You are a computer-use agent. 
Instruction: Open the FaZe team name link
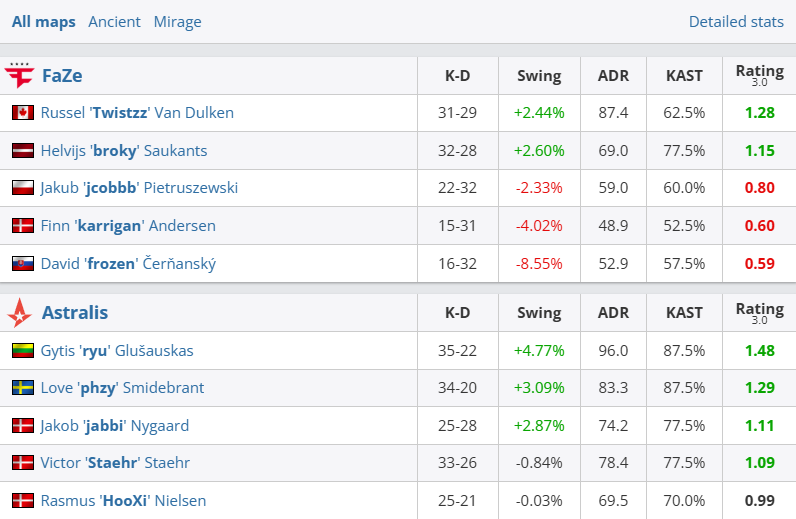[62, 75]
